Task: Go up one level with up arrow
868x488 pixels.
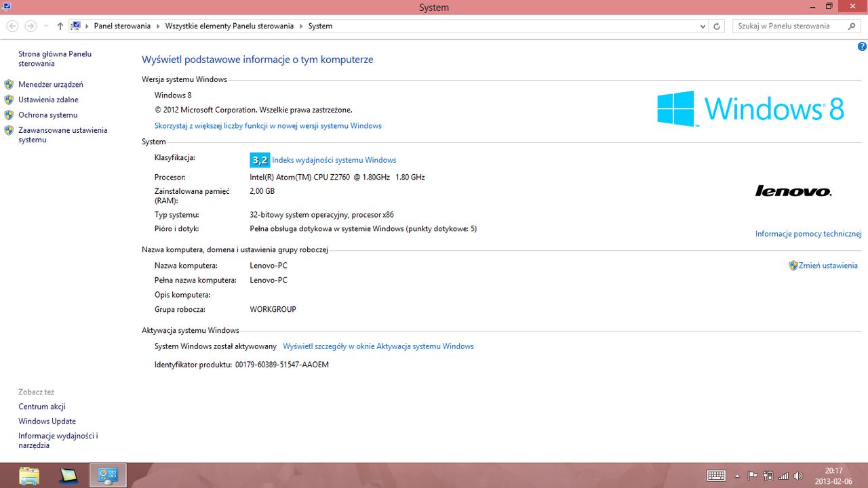Action: (60, 26)
